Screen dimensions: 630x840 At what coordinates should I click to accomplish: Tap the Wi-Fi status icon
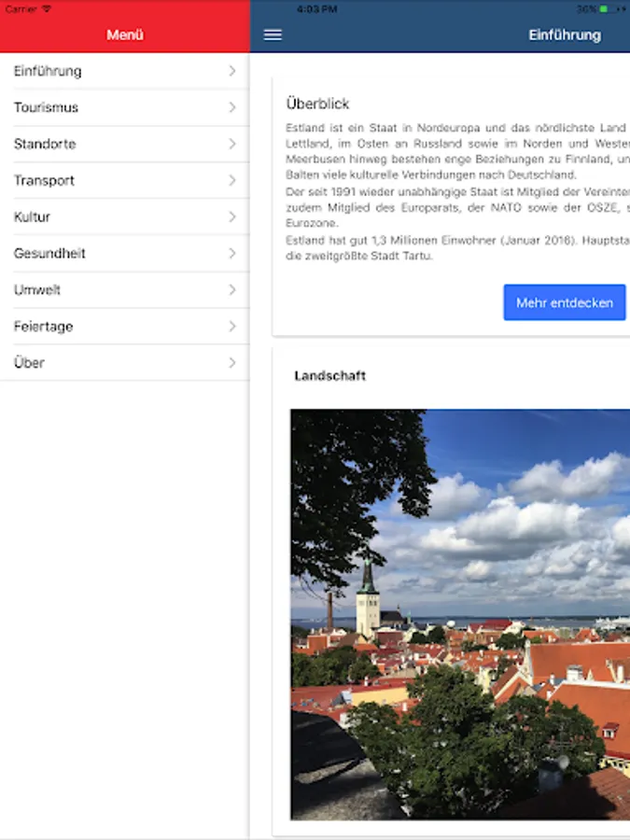point(47,9)
